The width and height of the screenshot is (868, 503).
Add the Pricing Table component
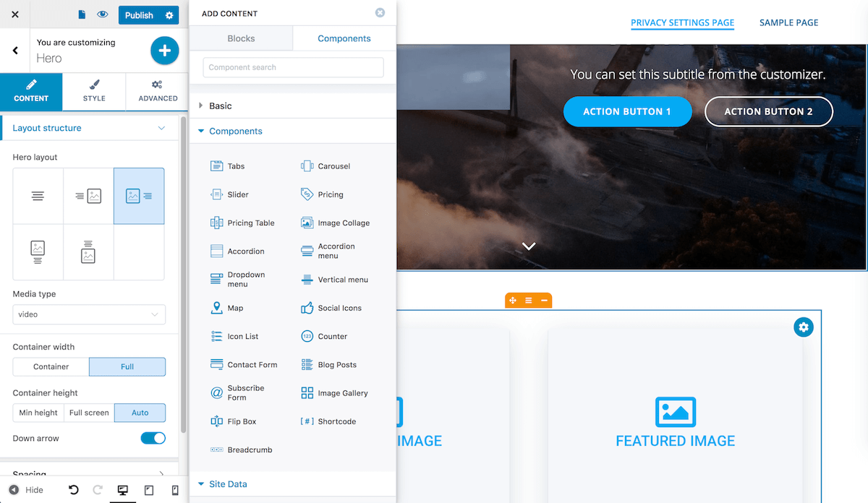coord(242,223)
